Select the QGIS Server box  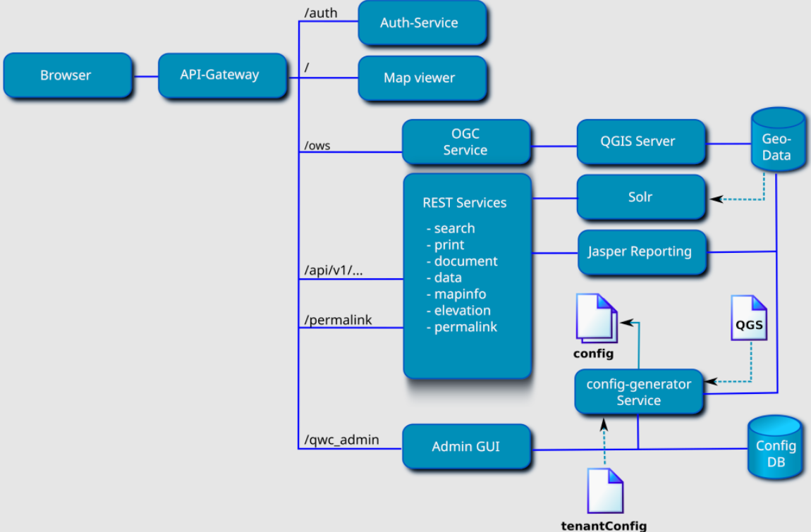[639, 142]
